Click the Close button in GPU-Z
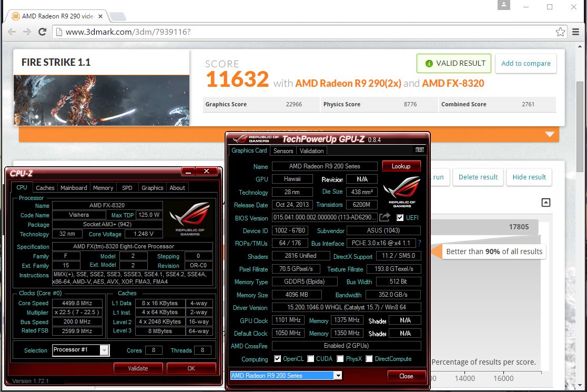 tap(406, 376)
